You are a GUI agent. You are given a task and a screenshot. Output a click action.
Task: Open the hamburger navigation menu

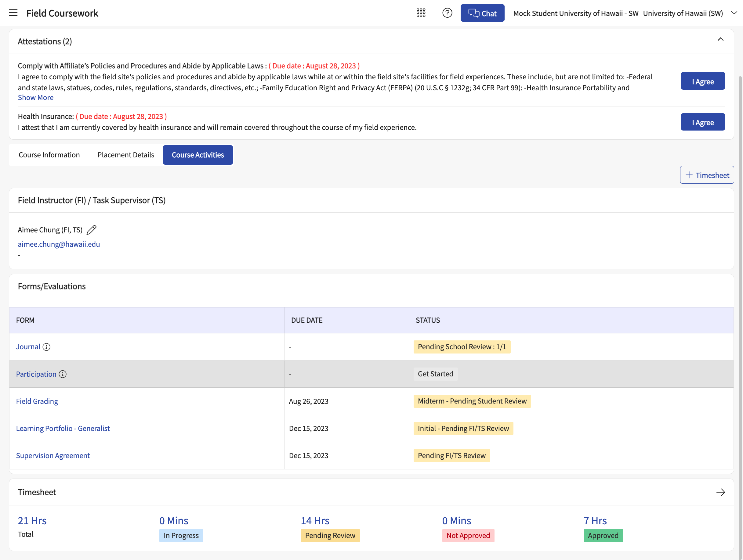[13, 13]
